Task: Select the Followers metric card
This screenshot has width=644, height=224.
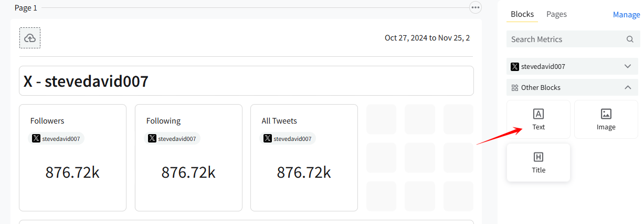Action: tap(72, 158)
